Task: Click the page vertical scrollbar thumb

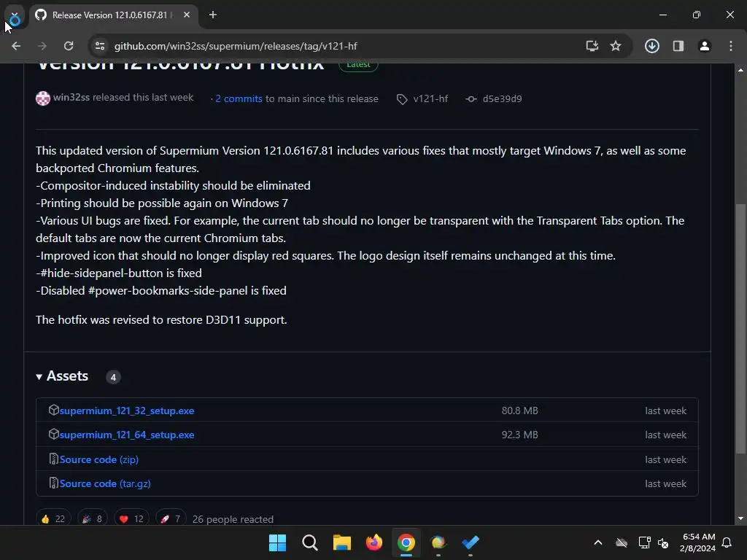Action: coord(740,329)
